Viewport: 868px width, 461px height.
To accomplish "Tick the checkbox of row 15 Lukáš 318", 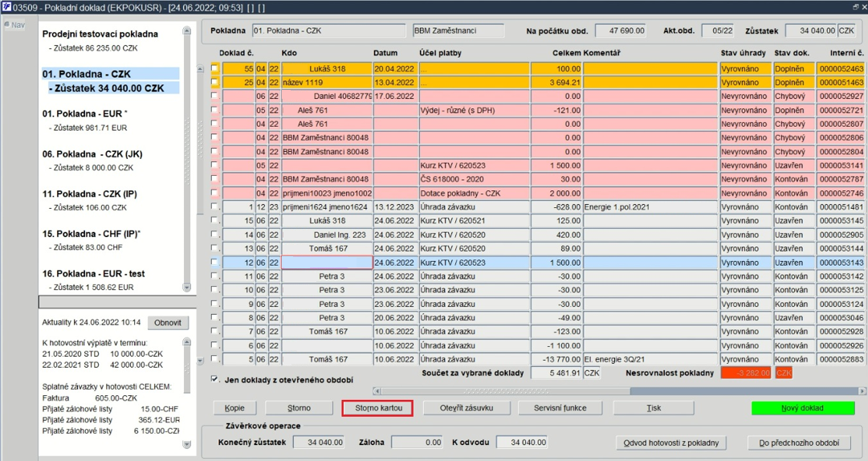I will tap(214, 221).
